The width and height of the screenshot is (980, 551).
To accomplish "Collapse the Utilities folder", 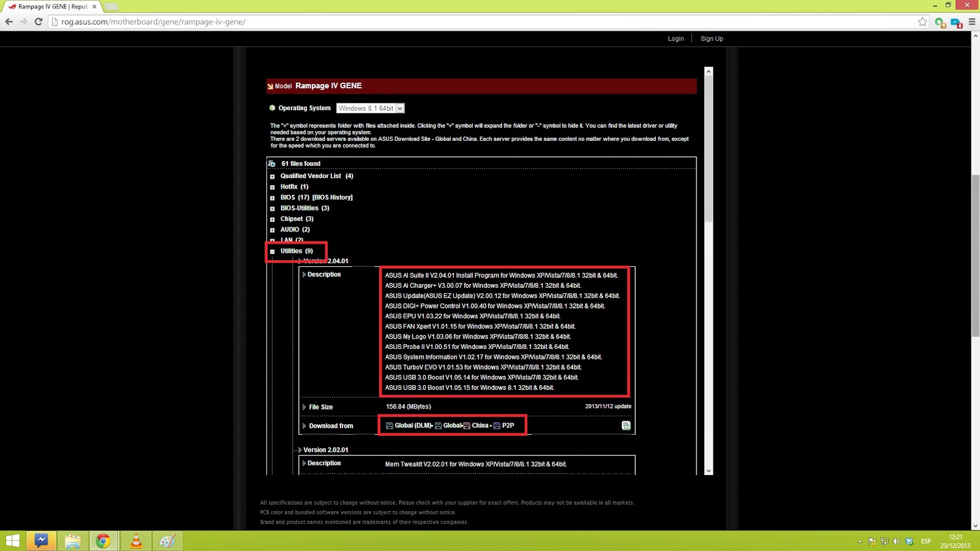I will tap(273, 252).
